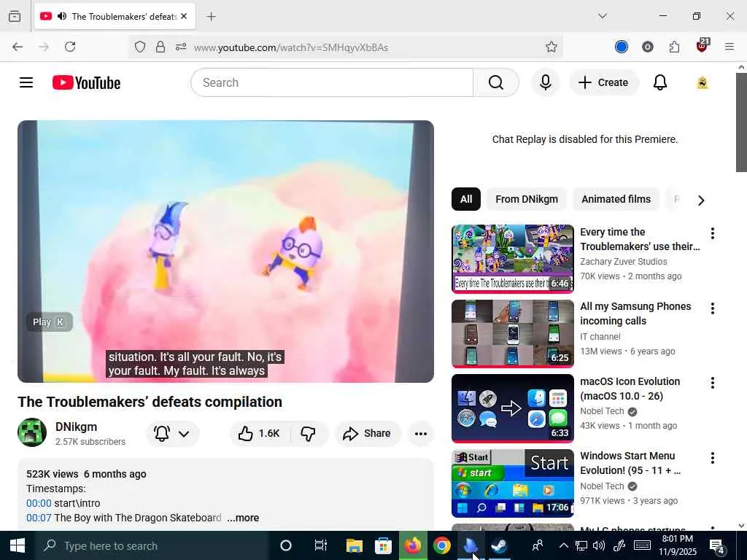Go to YouTube home via logo

[x=86, y=83]
